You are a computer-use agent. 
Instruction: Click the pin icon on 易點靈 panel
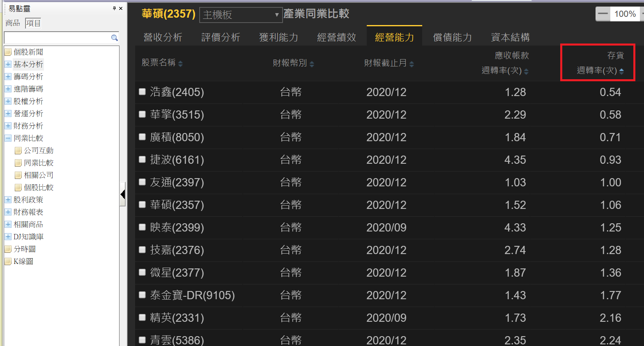(x=114, y=8)
